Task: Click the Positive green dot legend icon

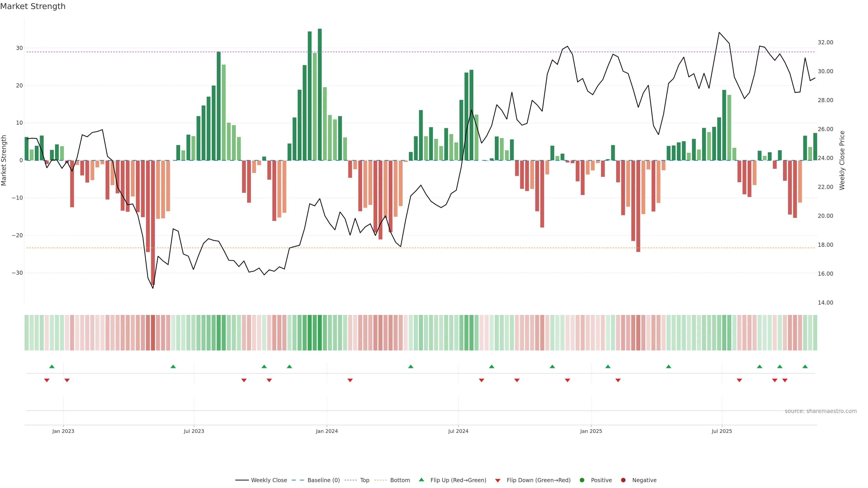Action: click(x=582, y=480)
